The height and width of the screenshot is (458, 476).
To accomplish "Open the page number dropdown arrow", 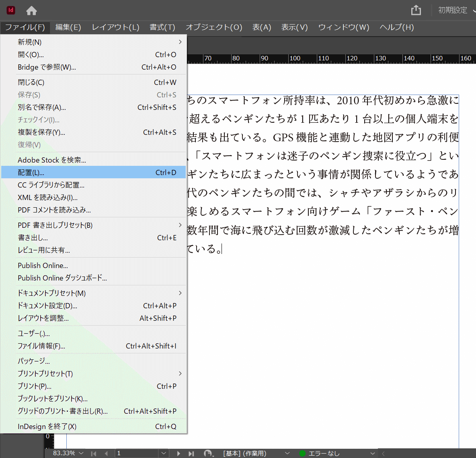I will (164, 454).
